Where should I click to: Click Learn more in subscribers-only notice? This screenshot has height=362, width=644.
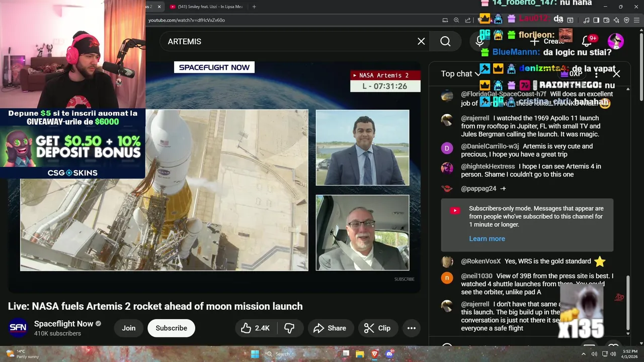tap(487, 238)
